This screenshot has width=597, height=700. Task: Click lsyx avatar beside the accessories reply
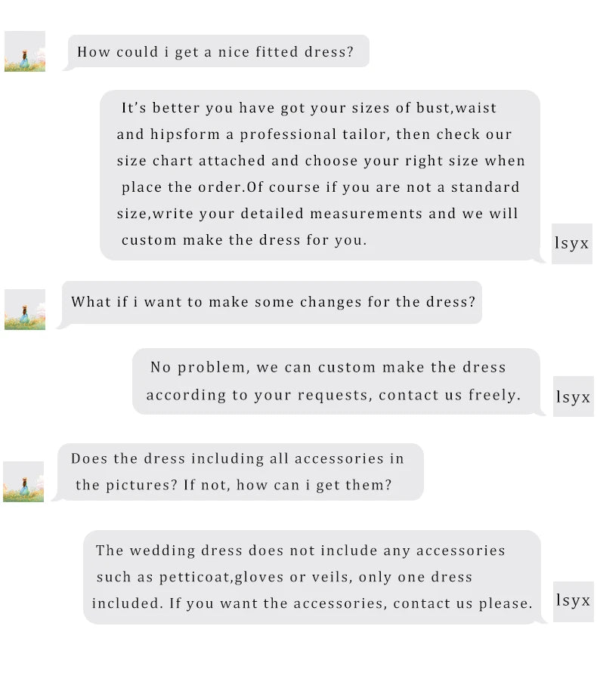point(573,601)
